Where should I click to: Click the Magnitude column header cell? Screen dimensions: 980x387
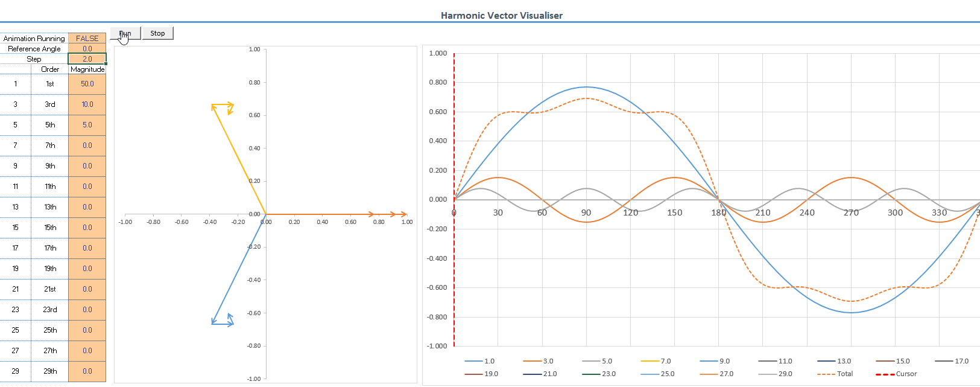coord(87,69)
